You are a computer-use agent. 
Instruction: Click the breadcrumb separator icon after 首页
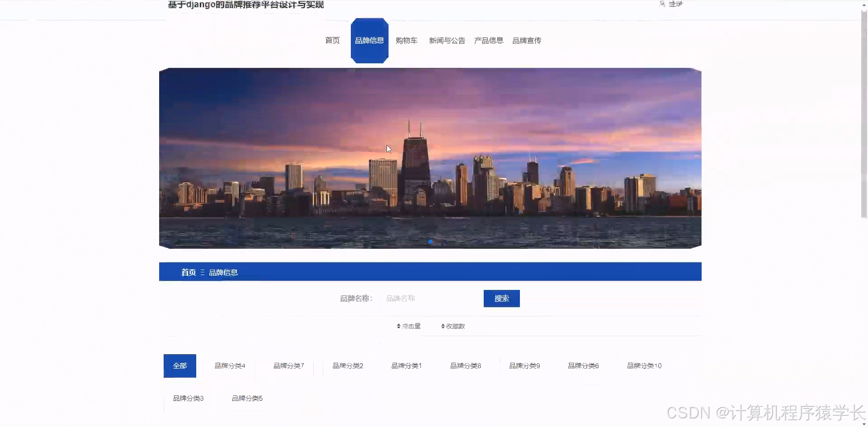coord(202,272)
